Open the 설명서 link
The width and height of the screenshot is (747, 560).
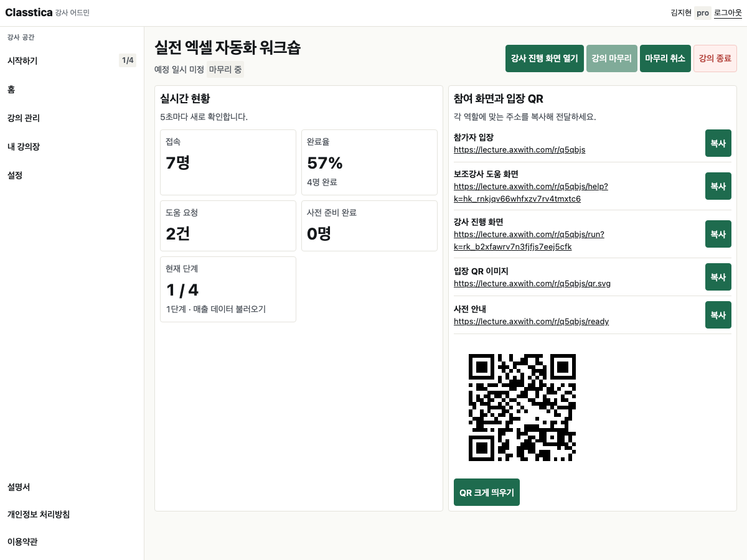19,487
